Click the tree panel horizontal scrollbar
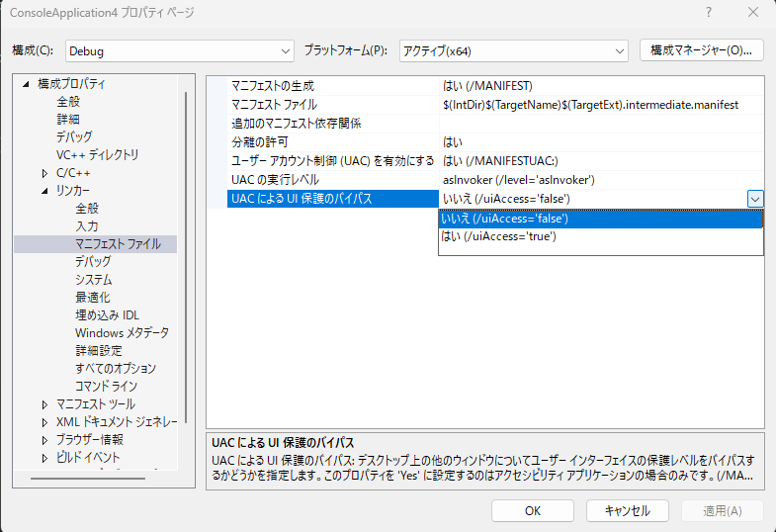 [88, 479]
